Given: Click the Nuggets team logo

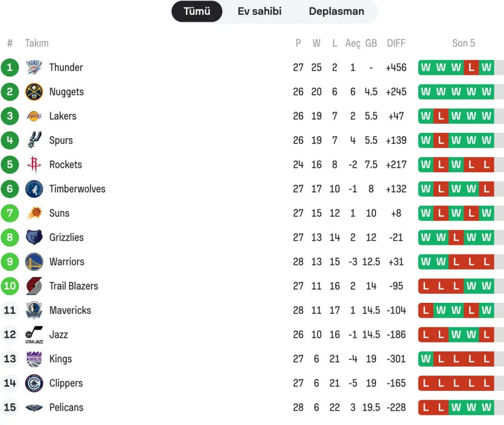Looking at the screenshot, I should coord(34,92).
